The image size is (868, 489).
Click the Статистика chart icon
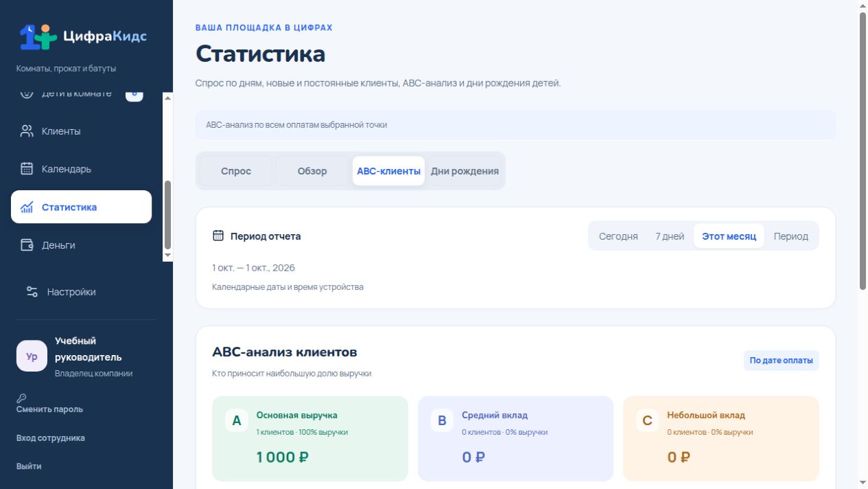pos(27,207)
